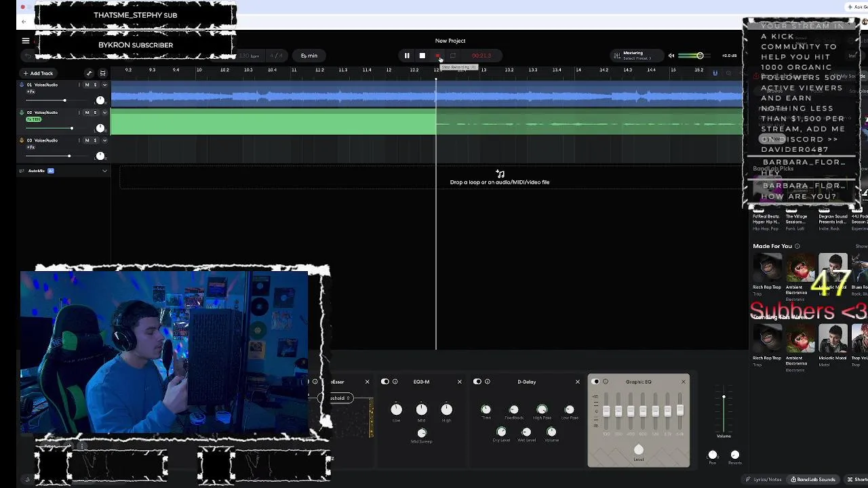Solo track 03 Voice/Audio
The width and height of the screenshot is (868, 488).
click(x=95, y=140)
